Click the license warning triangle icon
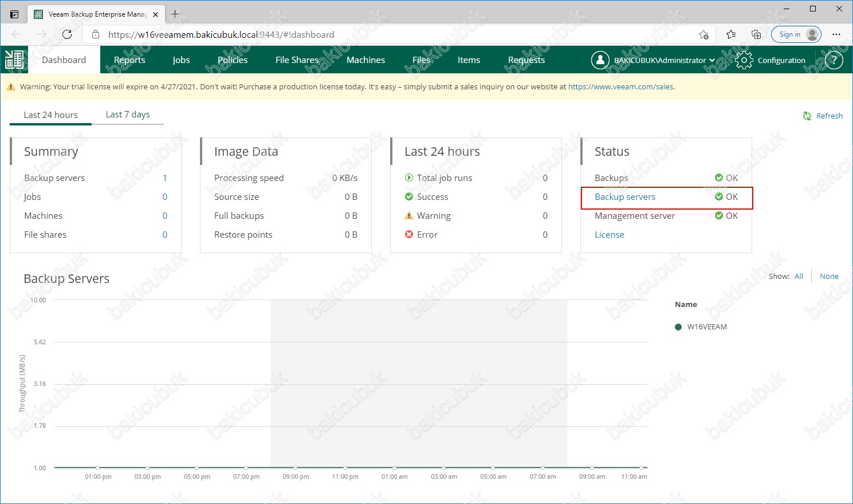 pyautogui.click(x=11, y=87)
